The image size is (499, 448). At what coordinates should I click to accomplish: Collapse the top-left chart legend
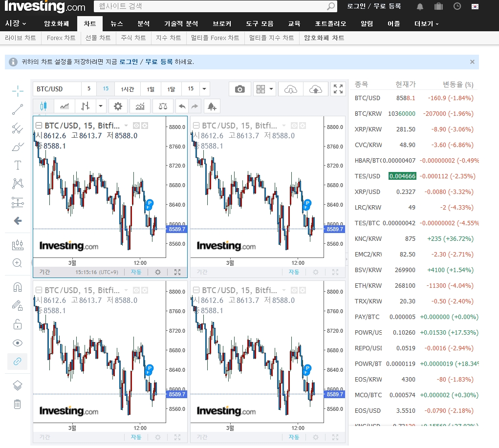(39, 126)
